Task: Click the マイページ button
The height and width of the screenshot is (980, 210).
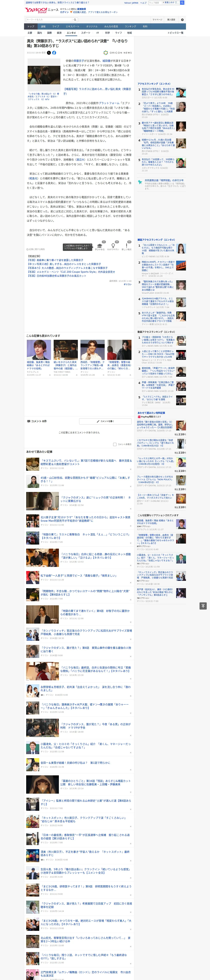Action: tap(157, 20)
